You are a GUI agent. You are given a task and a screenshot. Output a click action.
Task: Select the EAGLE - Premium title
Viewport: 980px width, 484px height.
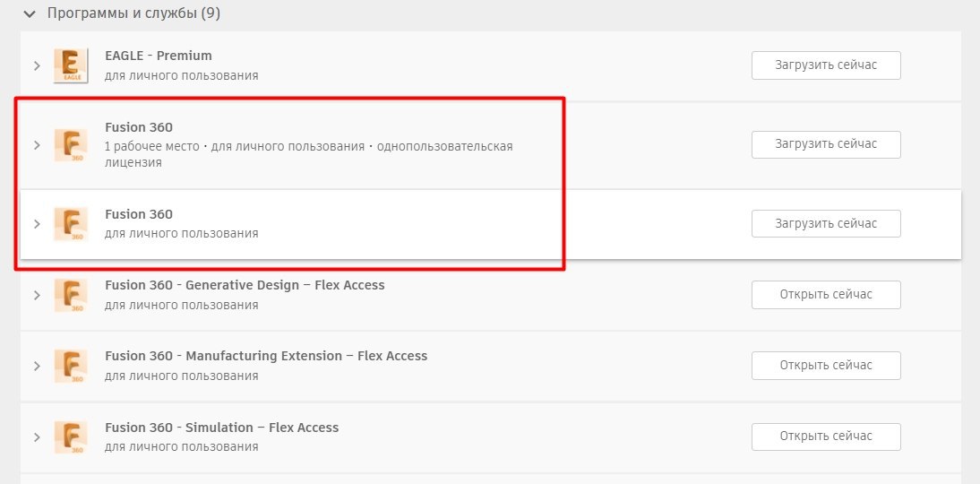tap(159, 56)
